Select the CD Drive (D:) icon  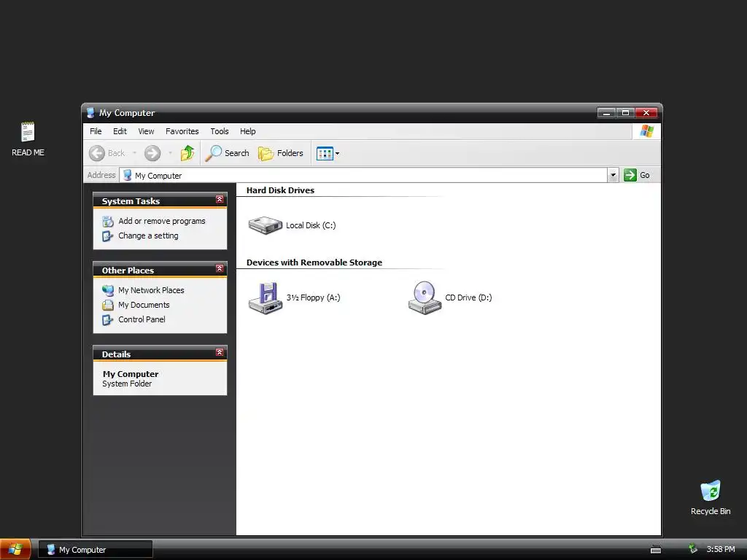[x=425, y=297]
